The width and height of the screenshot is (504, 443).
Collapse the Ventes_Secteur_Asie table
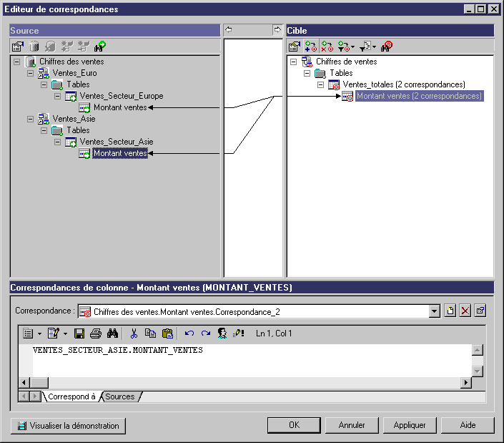click(57, 142)
